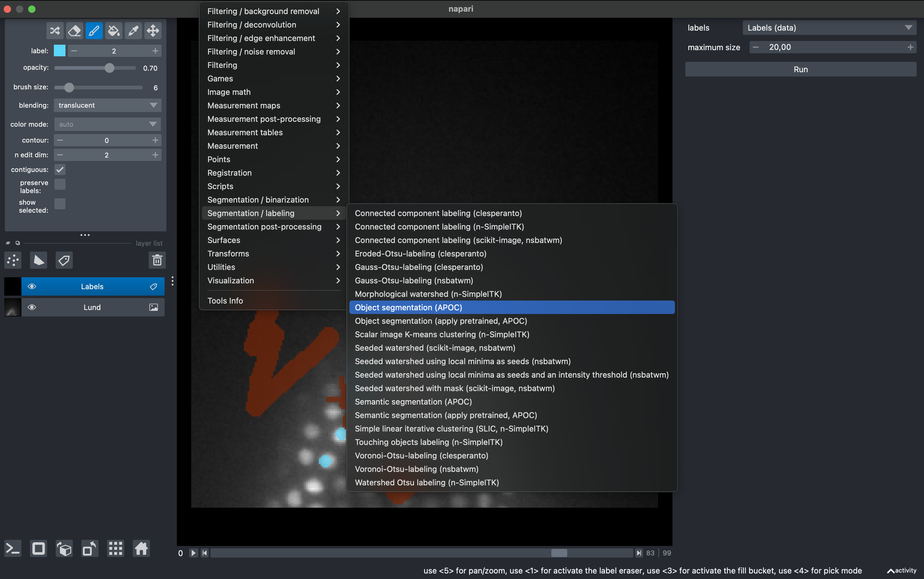Image resolution: width=924 pixels, height=579 pixels.
Task: Select the eraser tool
Action: 74,30
